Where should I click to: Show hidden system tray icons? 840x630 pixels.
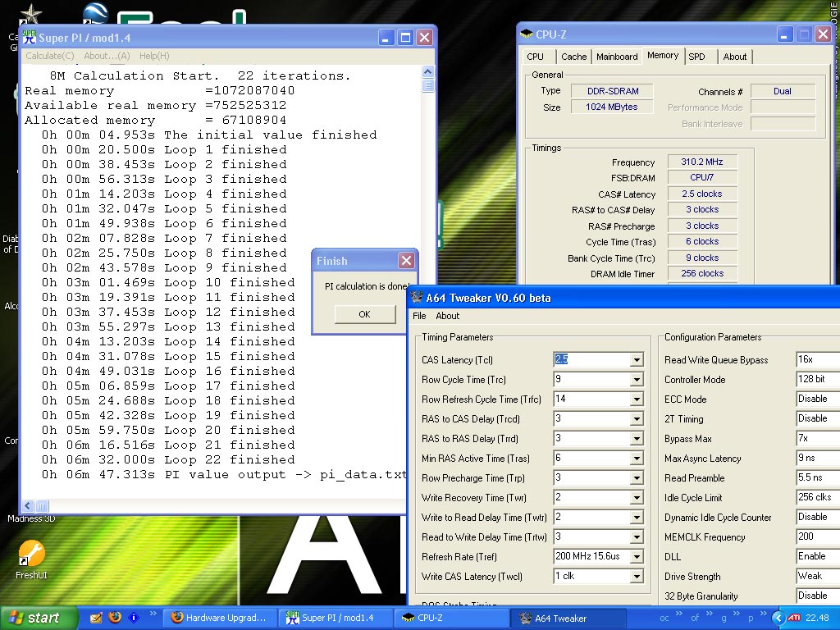778,618
